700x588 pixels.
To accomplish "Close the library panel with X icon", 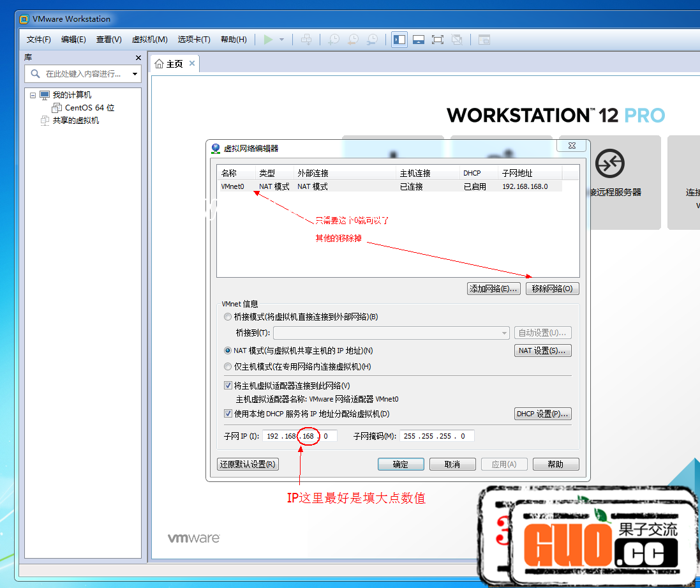I will click(138, 57).
